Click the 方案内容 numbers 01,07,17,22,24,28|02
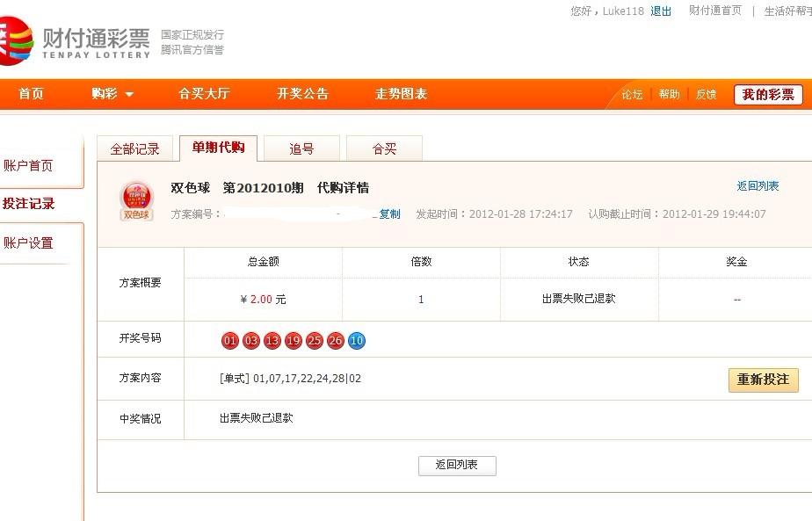 point(307,379)
